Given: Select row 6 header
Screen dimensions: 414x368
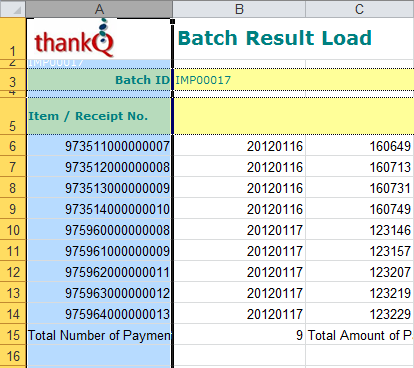Looking at the screenshot, I should 13,146.
